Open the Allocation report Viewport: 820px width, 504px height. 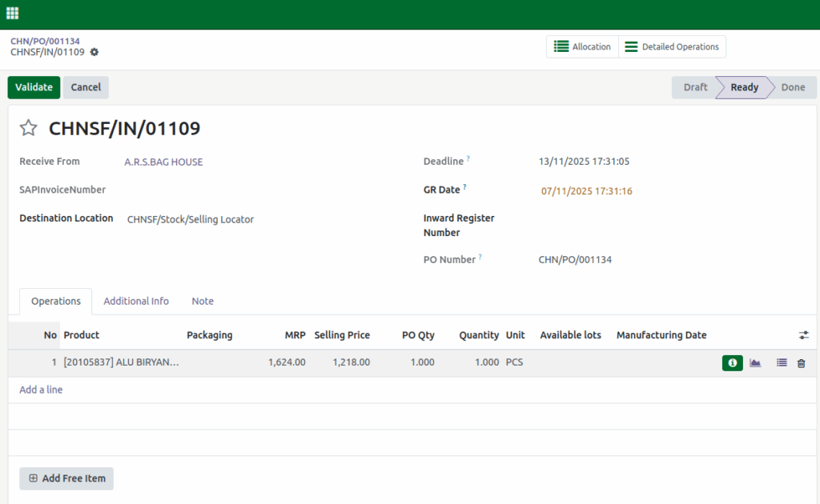(583, 46)
